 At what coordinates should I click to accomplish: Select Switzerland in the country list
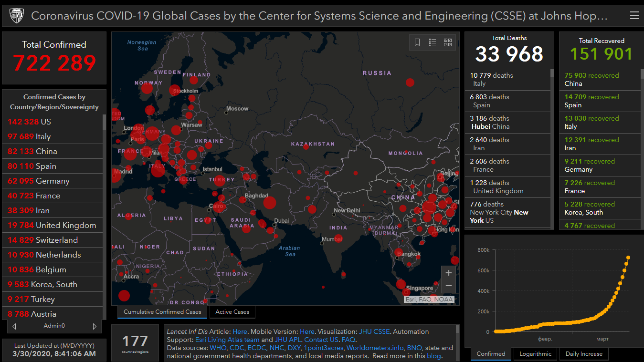[56, 240]
